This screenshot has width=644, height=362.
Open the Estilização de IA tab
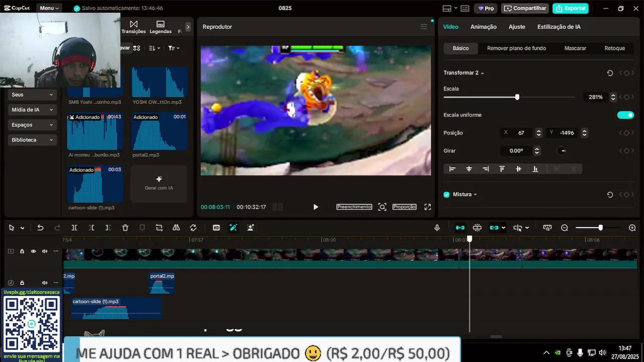(x=559, y=27)
